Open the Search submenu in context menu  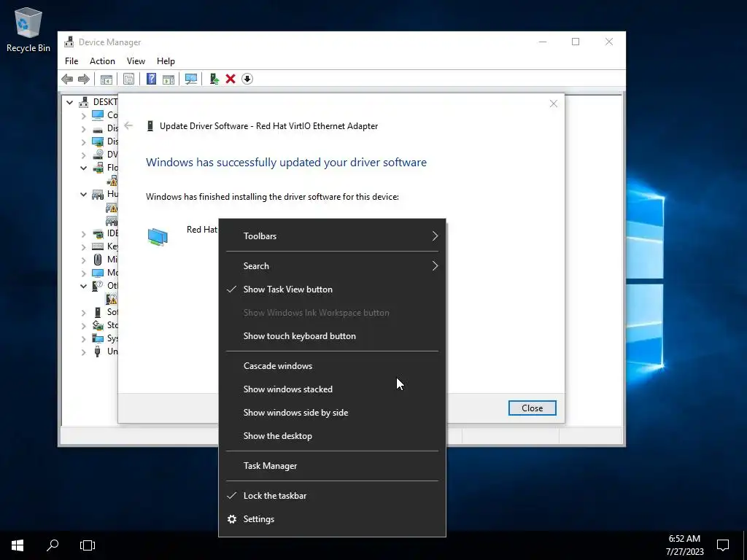pyautogui.click(x=332, y=266)
